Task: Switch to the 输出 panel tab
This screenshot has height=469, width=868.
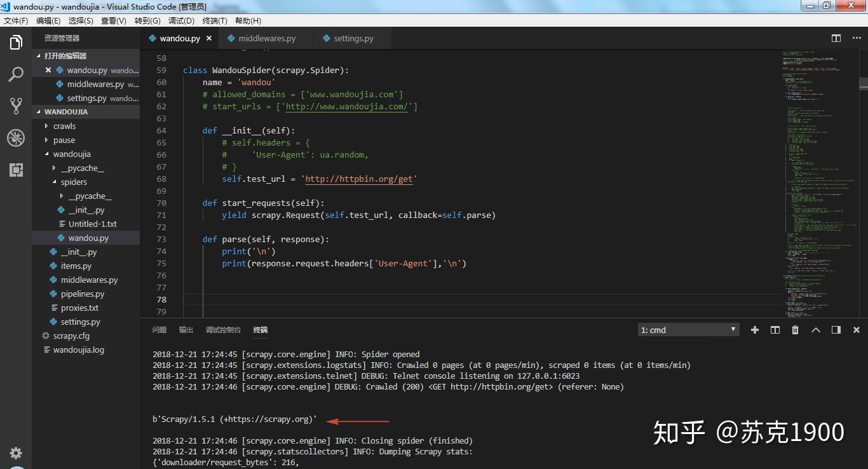Action: (x=186, y=329)
